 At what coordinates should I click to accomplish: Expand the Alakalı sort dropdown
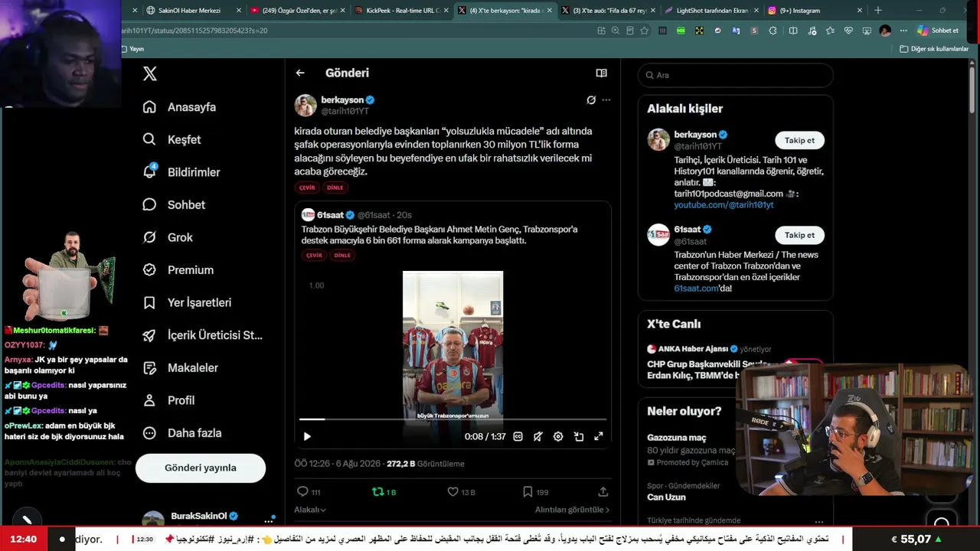(x=310, y=510)
